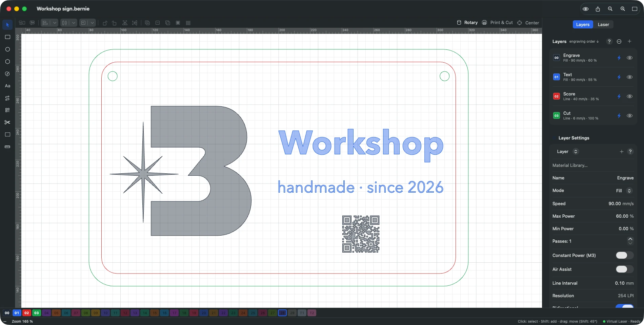Hide the Text layer with eye icon

point(629,77)
